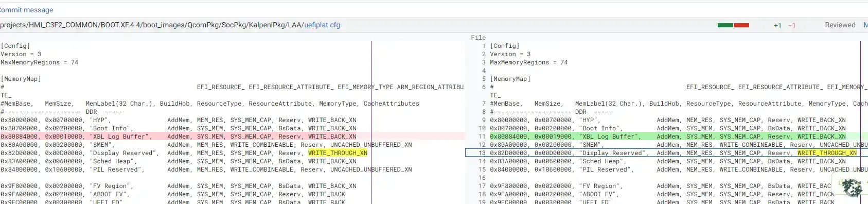Select the added line with size 0x00019000

(679, 137)
